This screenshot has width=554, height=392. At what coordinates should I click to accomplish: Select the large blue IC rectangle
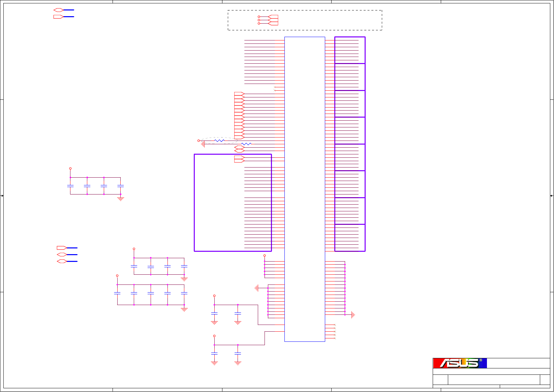(x=305, y=189)
